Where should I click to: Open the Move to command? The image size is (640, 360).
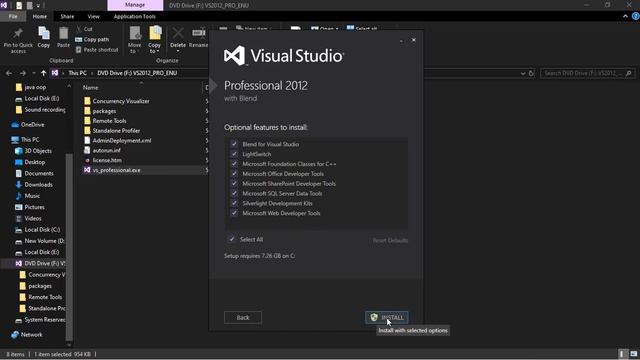[134, 40]
